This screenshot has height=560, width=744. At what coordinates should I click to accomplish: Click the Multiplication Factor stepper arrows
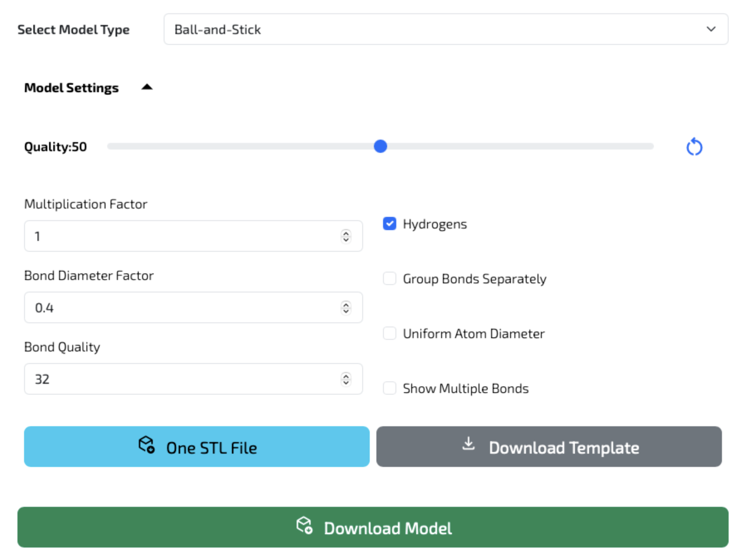click(346, 236)
